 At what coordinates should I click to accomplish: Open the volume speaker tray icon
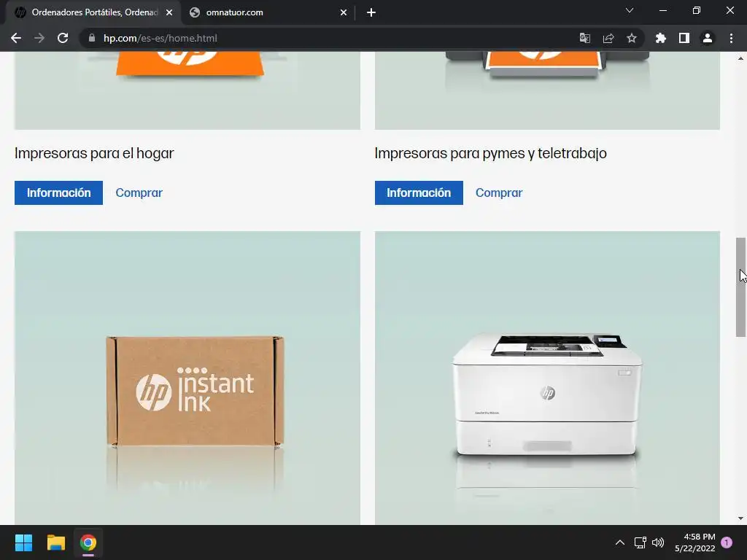(658, 542)
